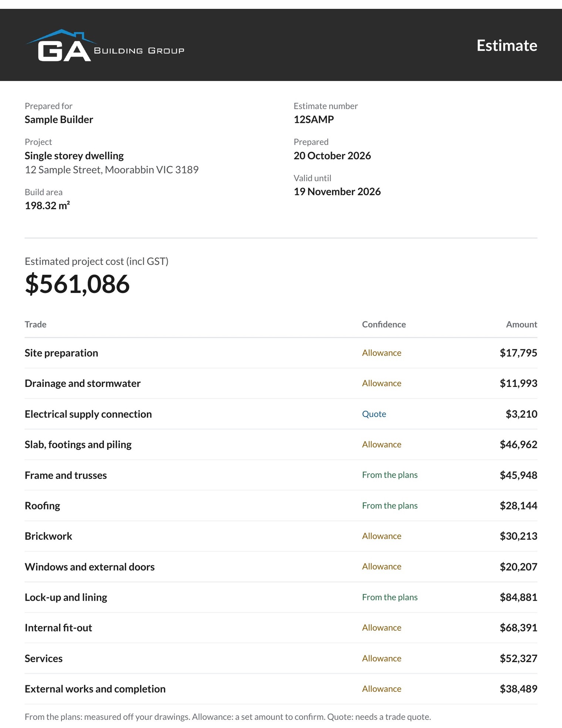Click From the plans label for Roofing
The image size is (562, 728).
pyautogui.click(x=390, y=506)
